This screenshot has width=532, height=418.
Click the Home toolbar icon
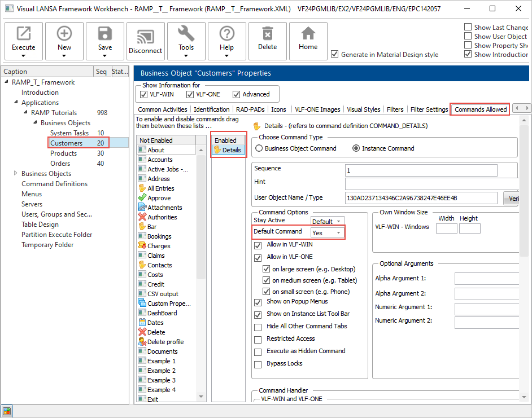tap(308, 34)
